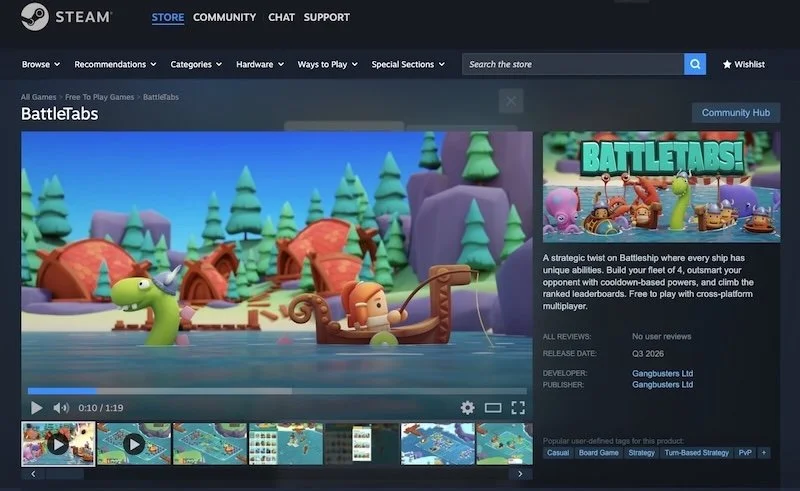Mute the trailer volume speaker icon
This screenshot has height=491, width=800.
61,408
